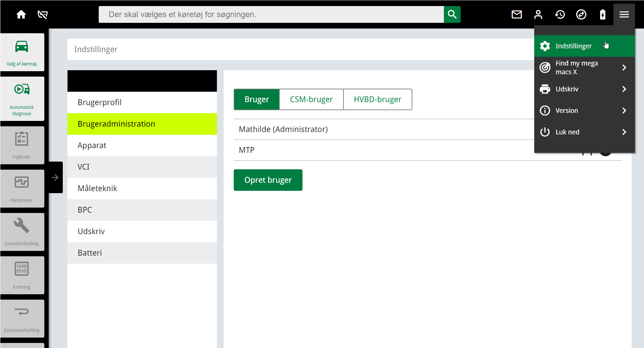Viewport: 644px width, 348px height.
Task: Close the hamburger menu icon
Action: click(624, 14)
